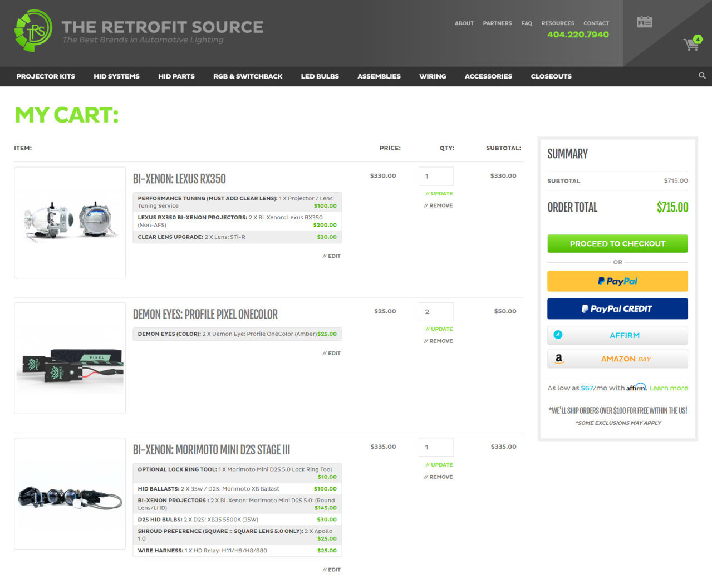Image resolution: width=712 pixels, height=588 pixels.
Task: Open Demon Eyes: Profile Pixel OneColor title
Action: [205, 315]
